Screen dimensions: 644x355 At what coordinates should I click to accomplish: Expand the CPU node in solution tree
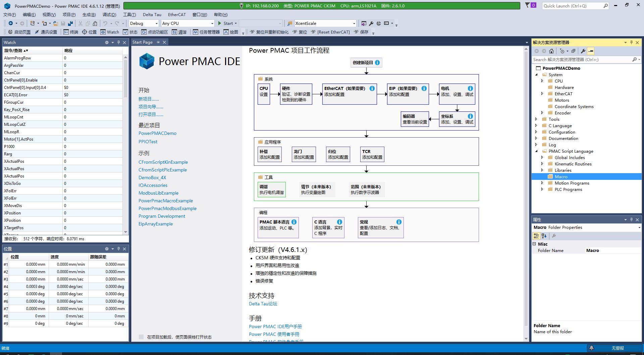[x=542, y=81]
